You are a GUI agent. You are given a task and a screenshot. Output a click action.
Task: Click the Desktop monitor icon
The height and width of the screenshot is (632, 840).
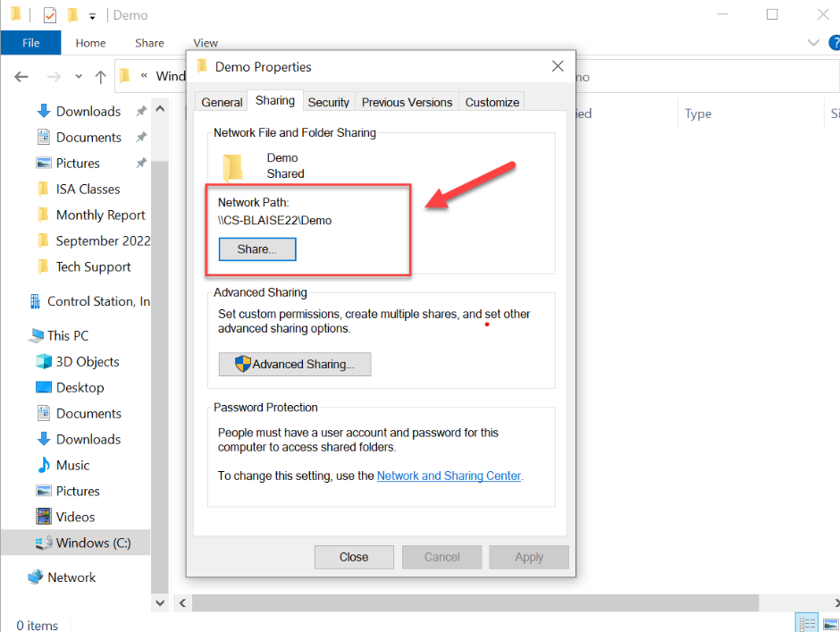(x=44, y=387)
